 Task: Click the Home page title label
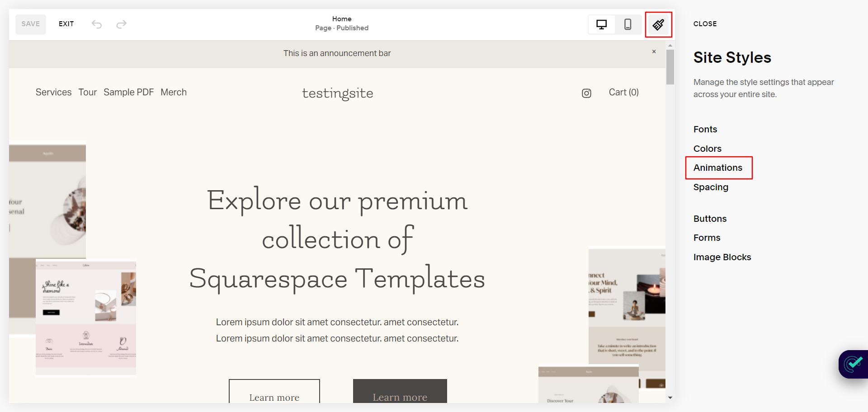342,19
